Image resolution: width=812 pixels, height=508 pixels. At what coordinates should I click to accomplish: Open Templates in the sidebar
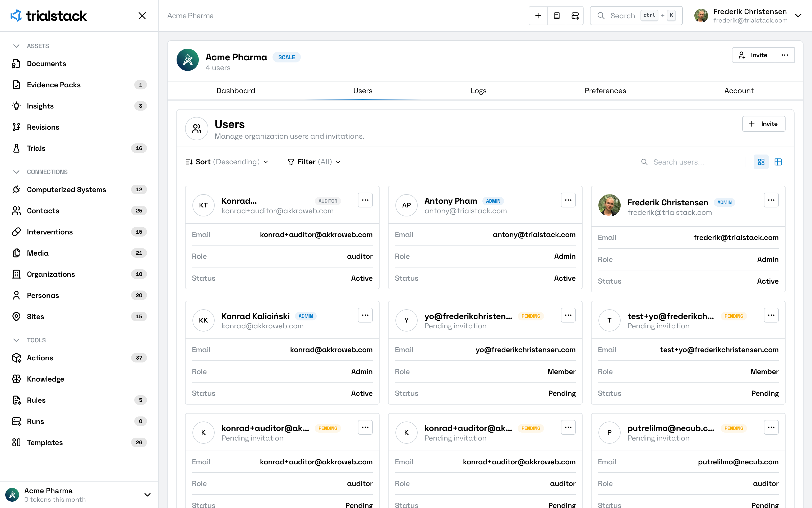click(x=79, y=442)
